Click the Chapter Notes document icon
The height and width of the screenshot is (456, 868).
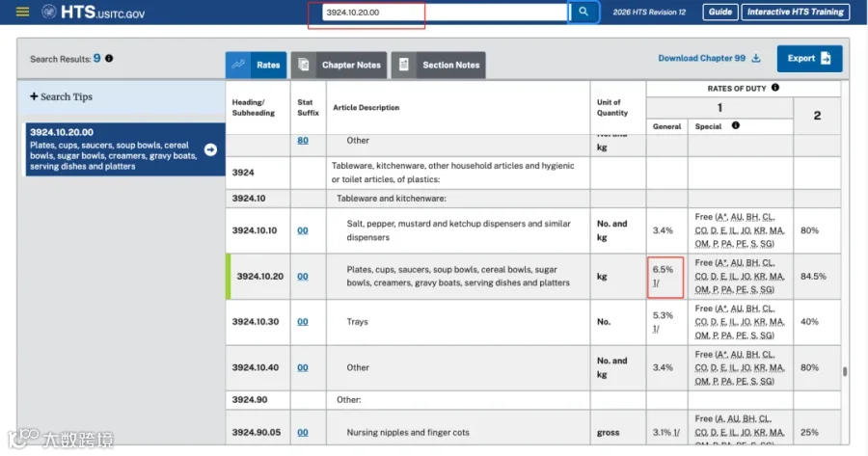click(304, 65)
